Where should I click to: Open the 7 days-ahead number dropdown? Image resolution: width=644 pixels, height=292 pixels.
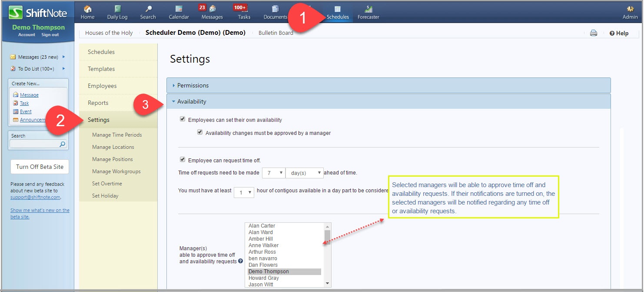274,173
